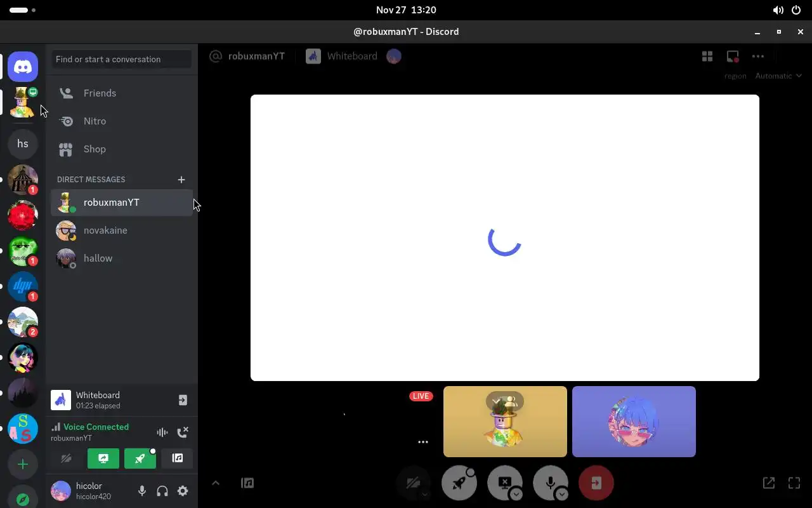The height and width of the screenshot is (508, 812).
Task: Collapse participants with up chevron
Action: 216,483
